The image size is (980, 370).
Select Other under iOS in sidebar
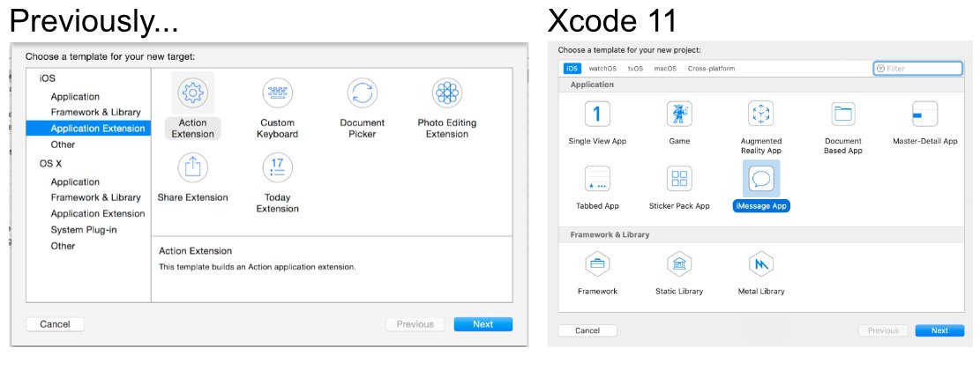[x=63, y=144]
